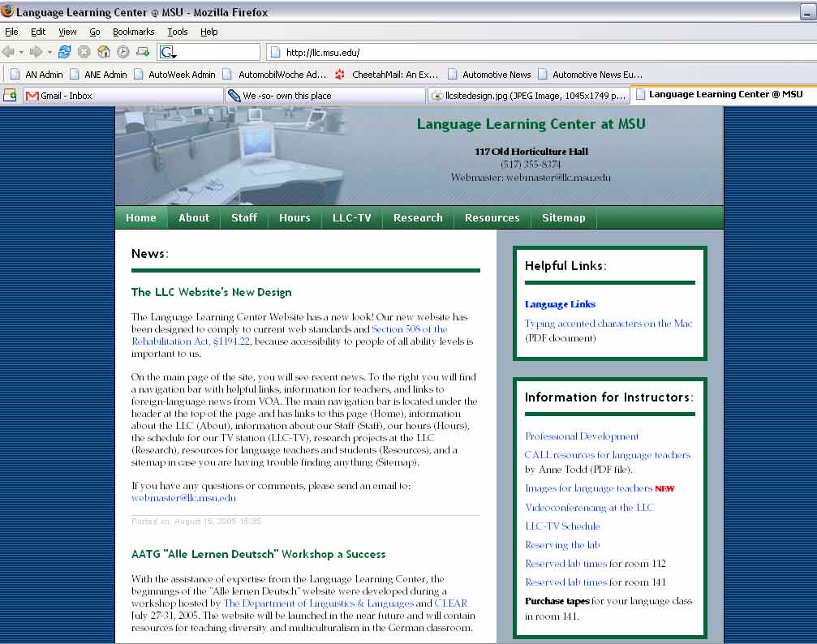Click The LLC Website's New Design heading
This screenshot has height=644, width=817.
[x=211, y=292]
